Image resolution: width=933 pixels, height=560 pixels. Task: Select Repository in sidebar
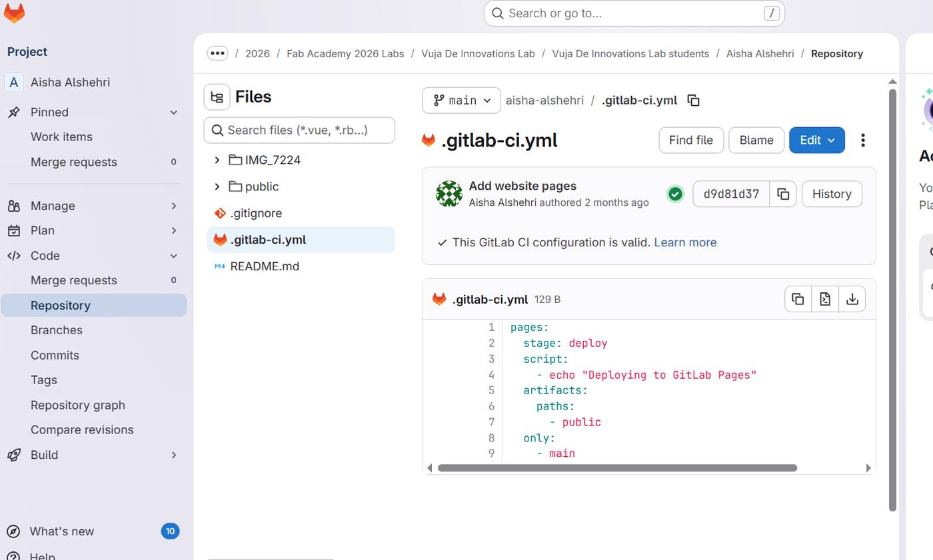point(93,305)
